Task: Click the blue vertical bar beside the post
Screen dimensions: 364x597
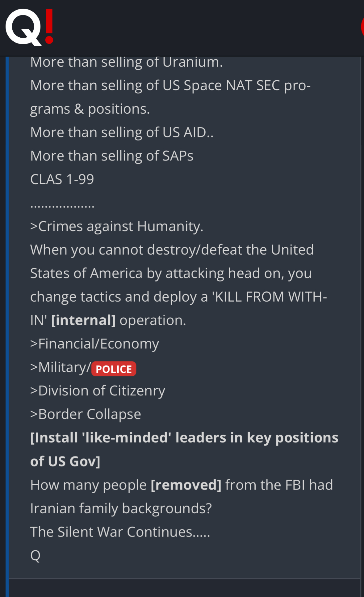Action: coord(7,309)
